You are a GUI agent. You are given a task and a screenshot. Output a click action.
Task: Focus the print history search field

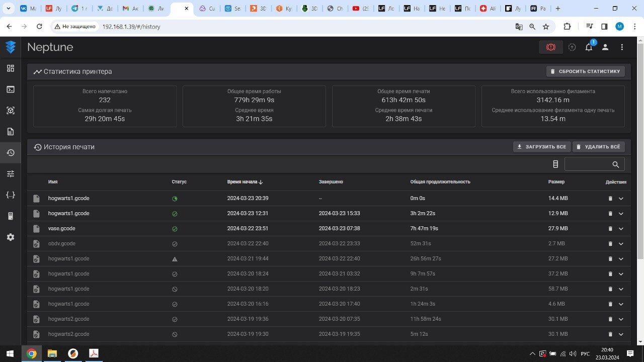[x=588, y=164]
